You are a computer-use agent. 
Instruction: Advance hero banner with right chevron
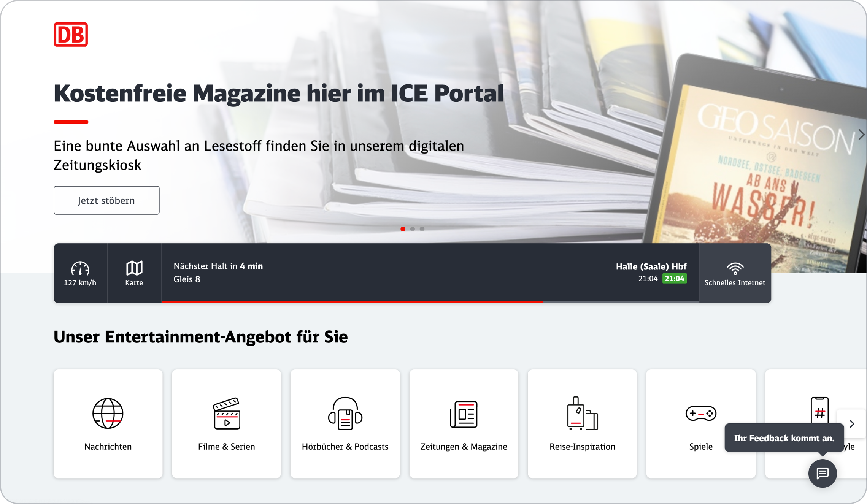pyautogui.click(x=861, y=135)
